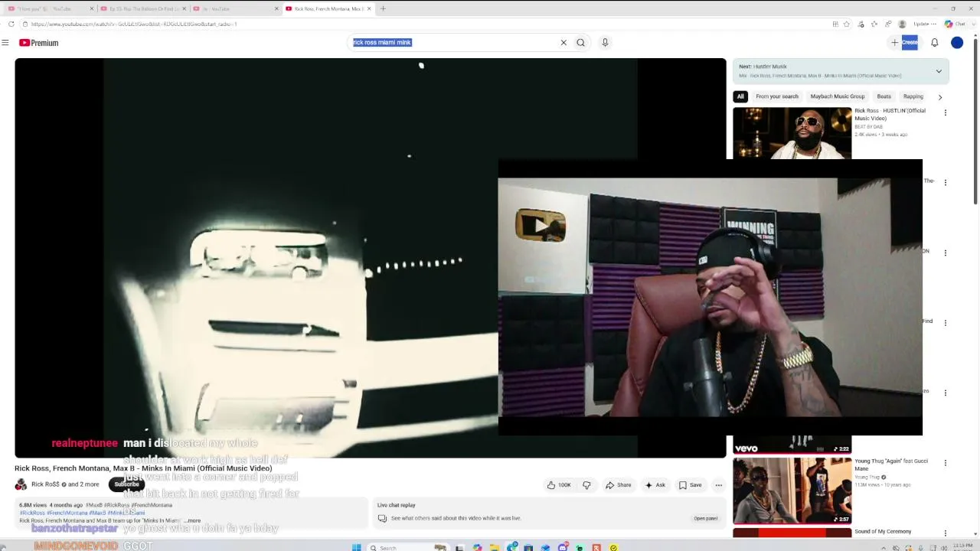Click the Ask button below the video
Image resolution: width=980 pixels, height=551 pixels.
point(655,484)
